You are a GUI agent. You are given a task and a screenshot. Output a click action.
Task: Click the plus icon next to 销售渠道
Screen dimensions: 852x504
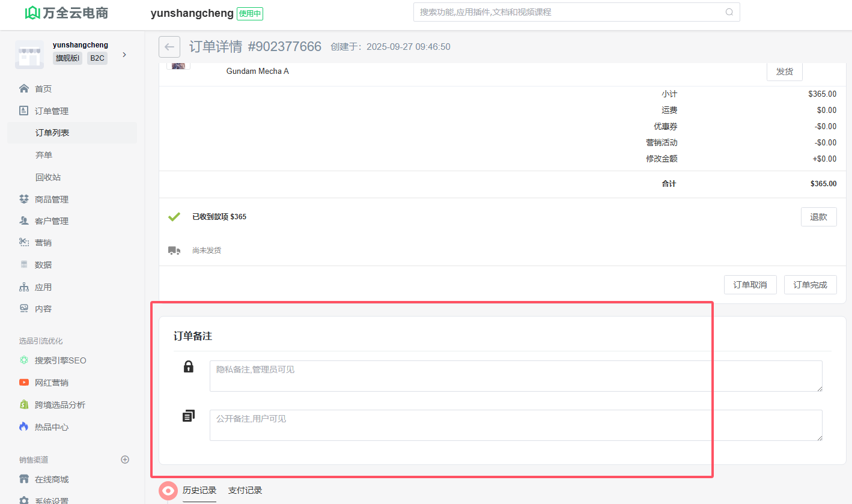point(125,460)
